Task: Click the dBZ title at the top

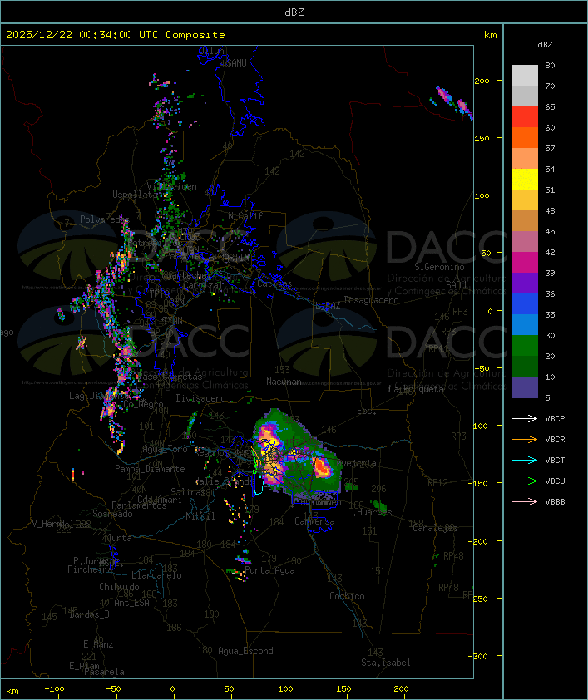Action: coord(294,12)
